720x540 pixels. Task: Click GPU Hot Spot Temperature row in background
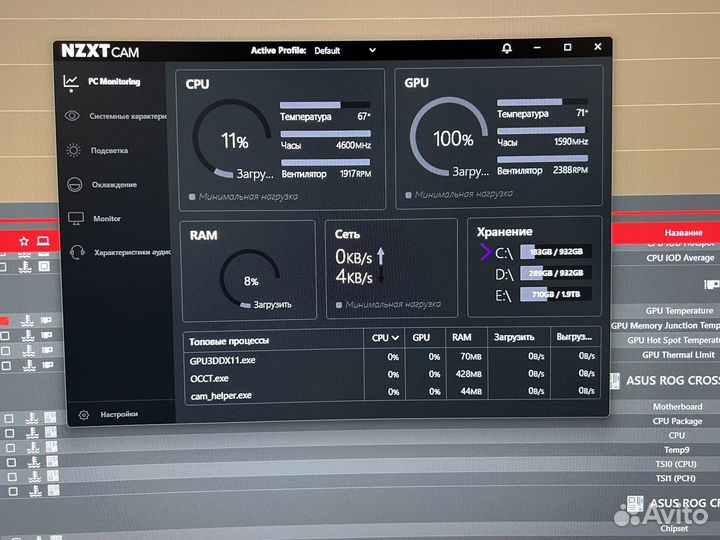pyautogui.click(x=673, y=340)
